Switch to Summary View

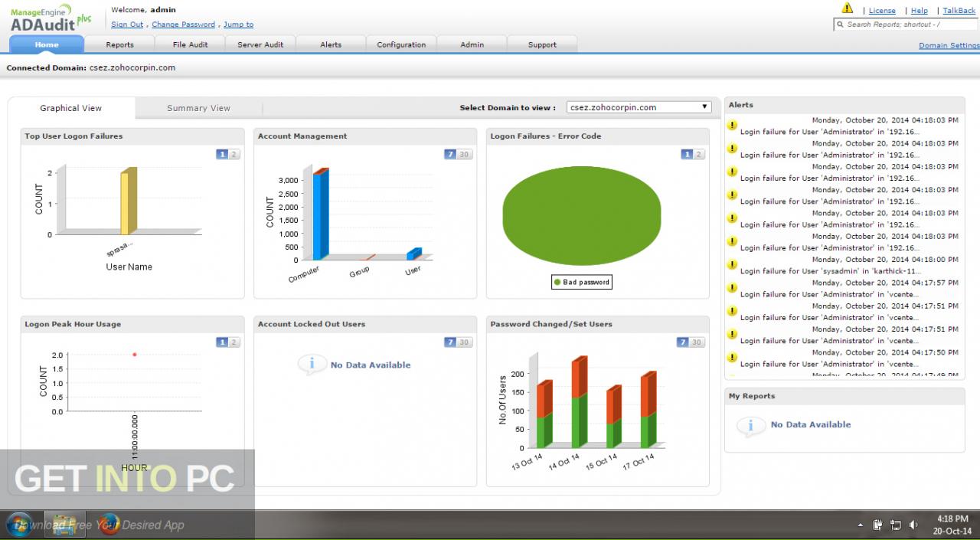(x=198, y=108)
